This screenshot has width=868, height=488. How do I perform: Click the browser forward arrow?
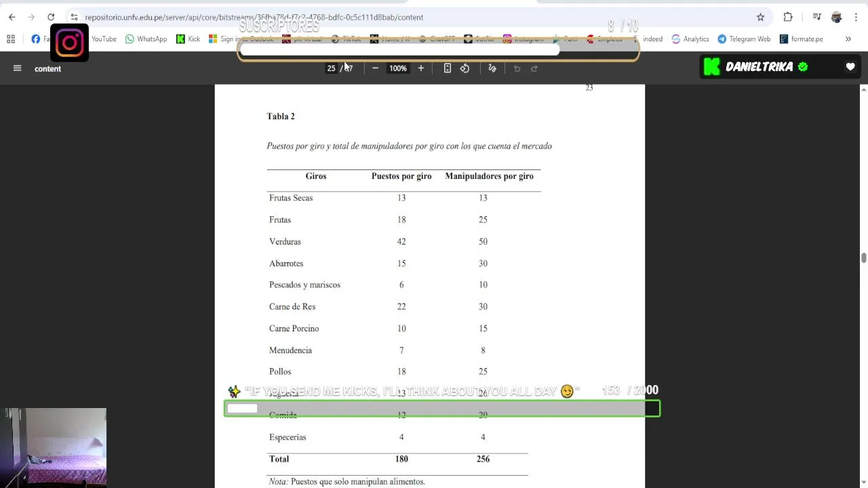point(31,17)
